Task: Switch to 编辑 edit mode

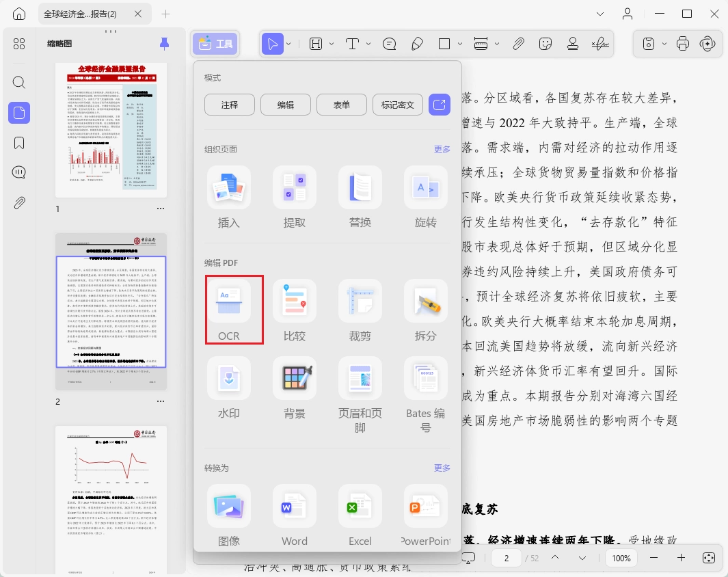Action: (x=286, y=105)
